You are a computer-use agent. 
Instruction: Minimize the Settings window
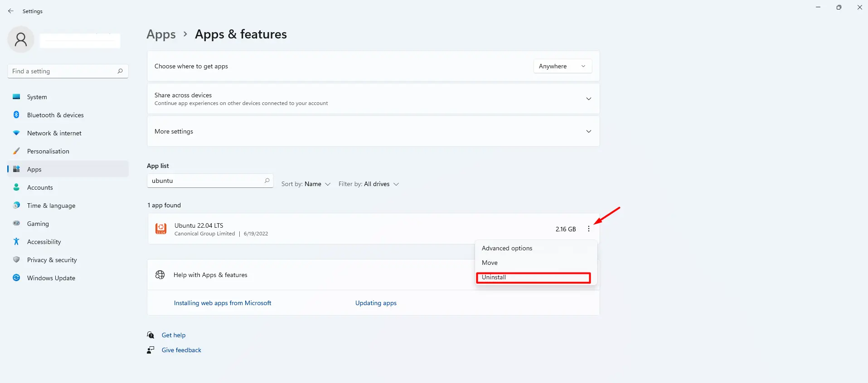(818, 7)
